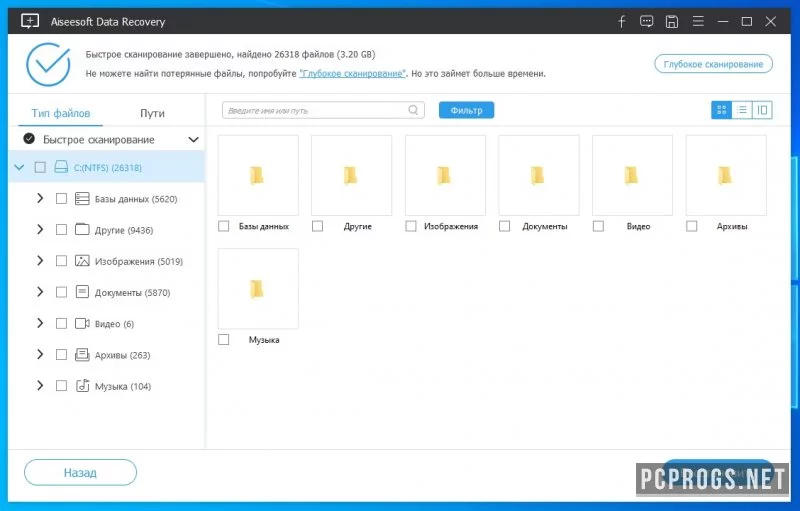
Task: Switch to content preview view
Action: [x=762, y=110]
